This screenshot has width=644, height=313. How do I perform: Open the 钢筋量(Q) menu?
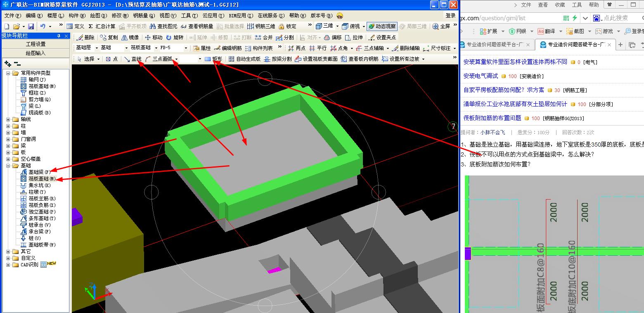click(x=144, y=15)
